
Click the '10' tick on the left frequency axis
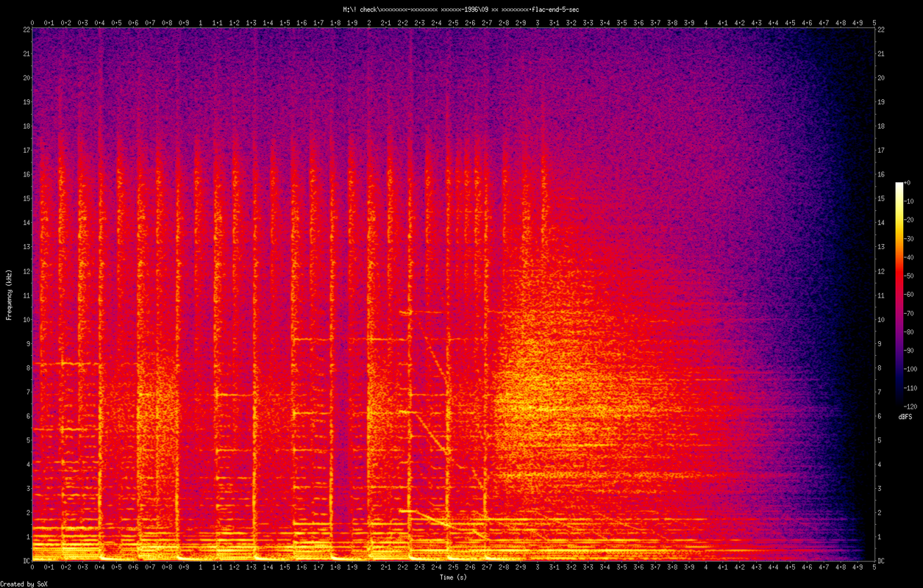[26, 319]
